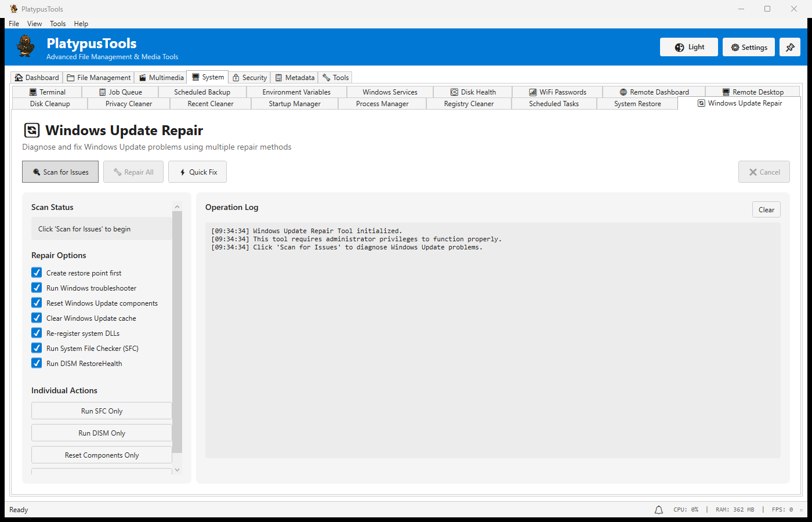This screenshot has width=812, height=522.
Task: Disable 'Run DISM RestoreHealth' option
Action: [x=36, y=363]
